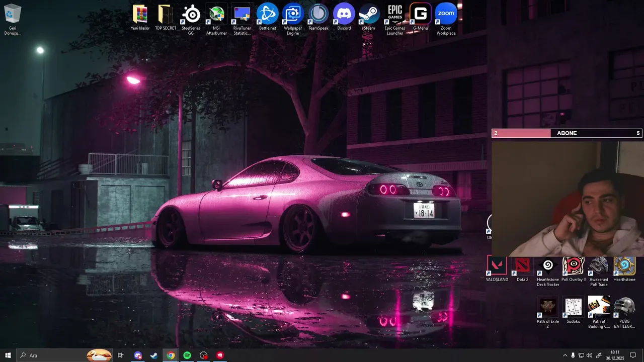Open network status tray icon
The image size is (644, 362).
[581, 355]
